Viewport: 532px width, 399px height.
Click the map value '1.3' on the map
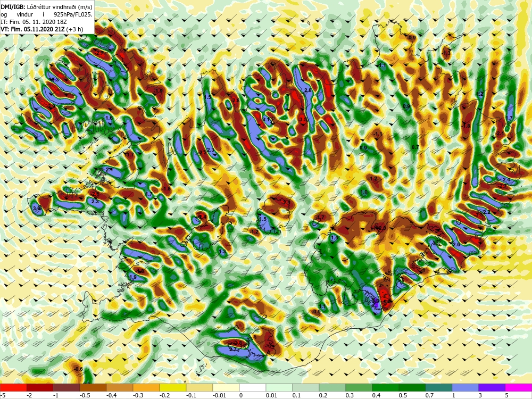[x=222, y=252]
